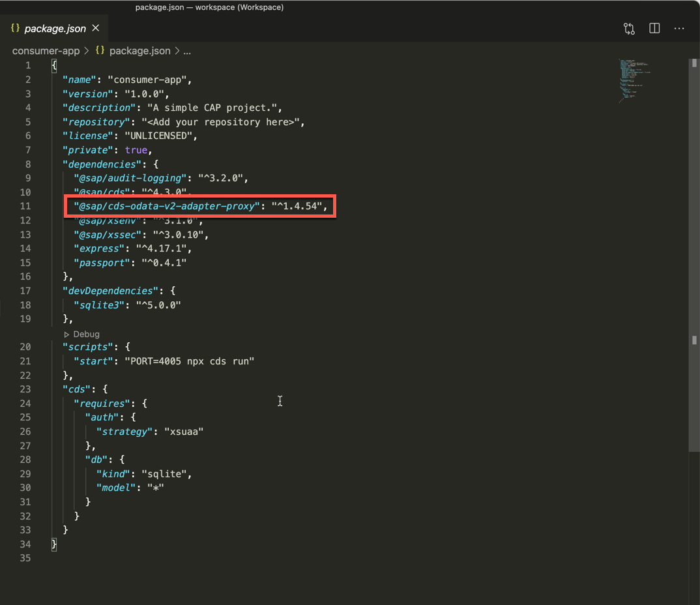Image resolution: width=700 pixels, height=605 pixels.
Task: Click line number 11 in the gutter
Action: click(25, 206)
